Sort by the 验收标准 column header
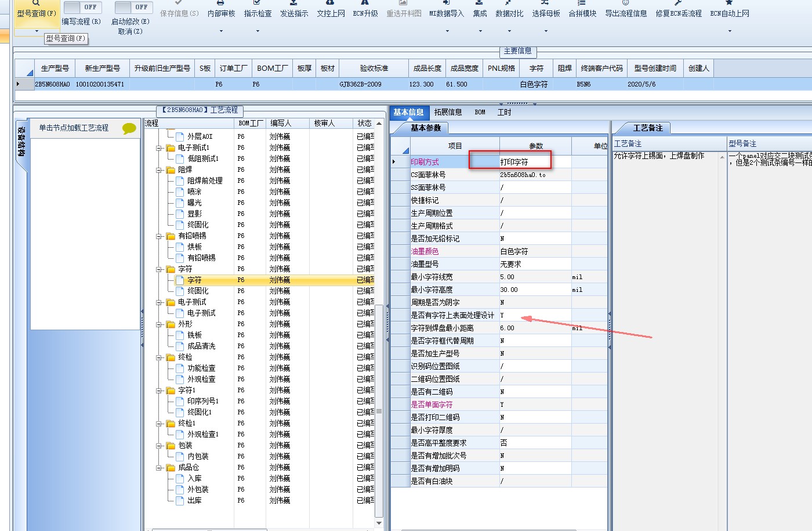 click(374, 68)
